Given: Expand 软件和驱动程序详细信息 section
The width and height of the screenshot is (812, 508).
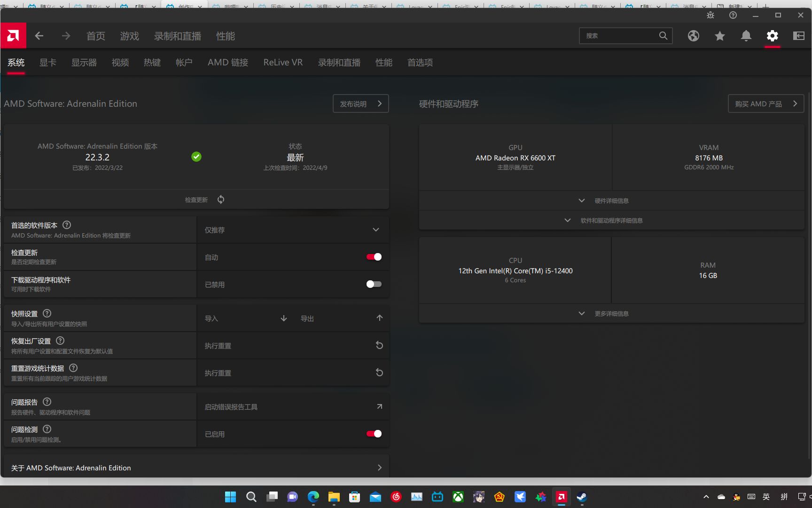Looking at the screenshot, I should pyautogui.click(x=611, y=220).
